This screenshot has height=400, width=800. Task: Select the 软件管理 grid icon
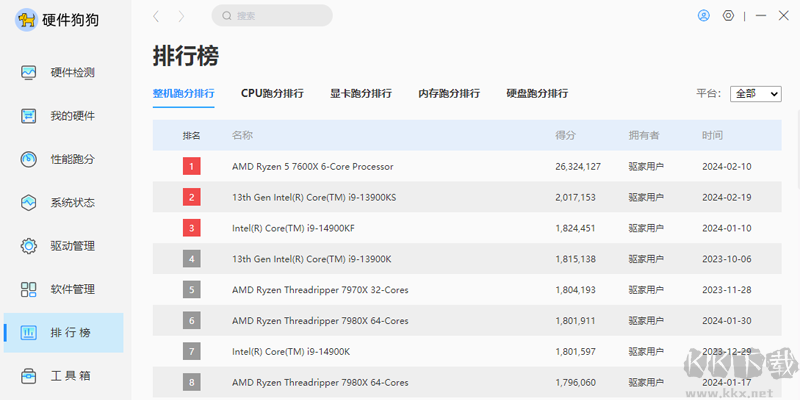pos(29,289)
